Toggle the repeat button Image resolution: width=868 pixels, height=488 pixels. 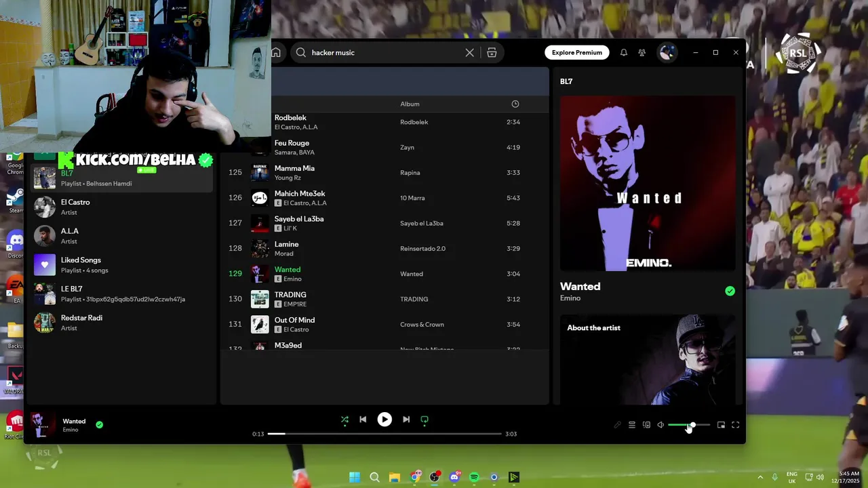[x=425, y=420]
